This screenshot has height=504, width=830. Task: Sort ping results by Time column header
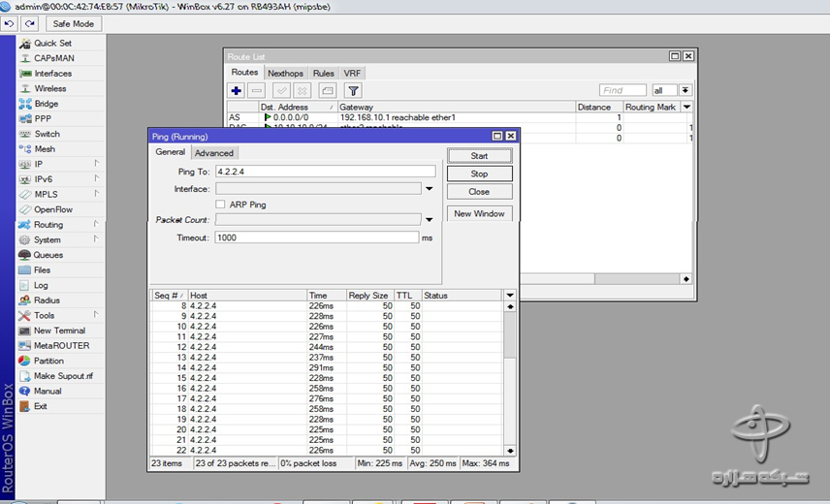coord(326,295)
